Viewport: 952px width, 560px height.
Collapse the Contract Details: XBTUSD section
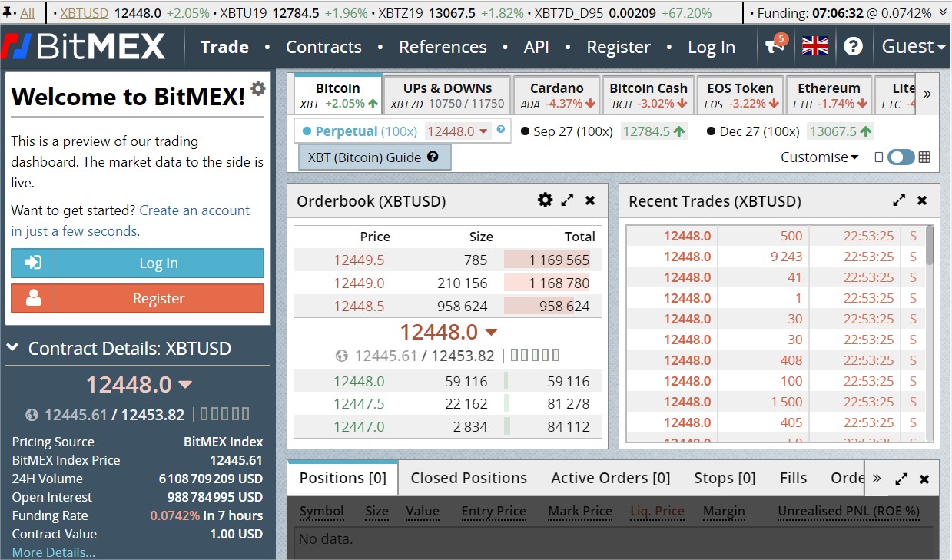pos(13,348)
